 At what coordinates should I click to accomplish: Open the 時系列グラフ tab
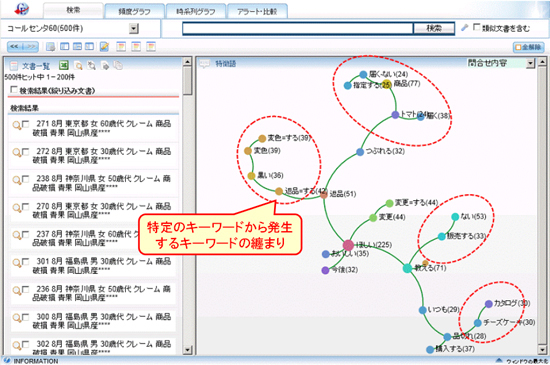(x=196, y=11)
